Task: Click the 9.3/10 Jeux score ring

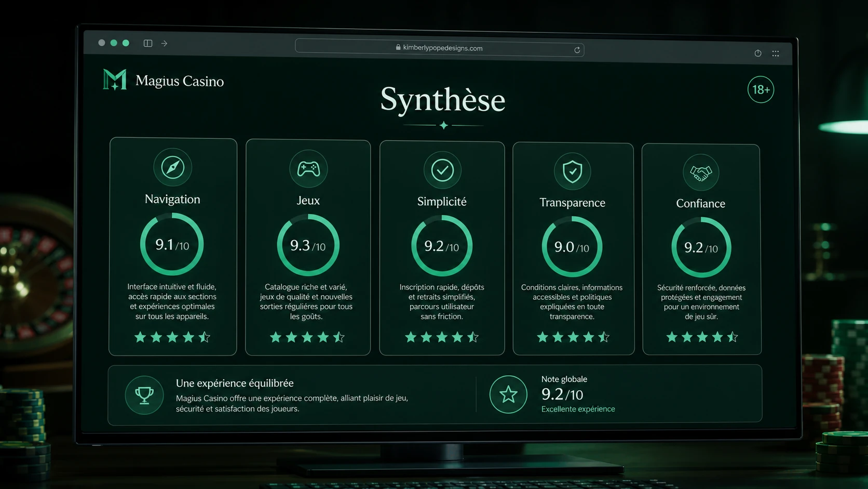Action: tap(308, 245)
